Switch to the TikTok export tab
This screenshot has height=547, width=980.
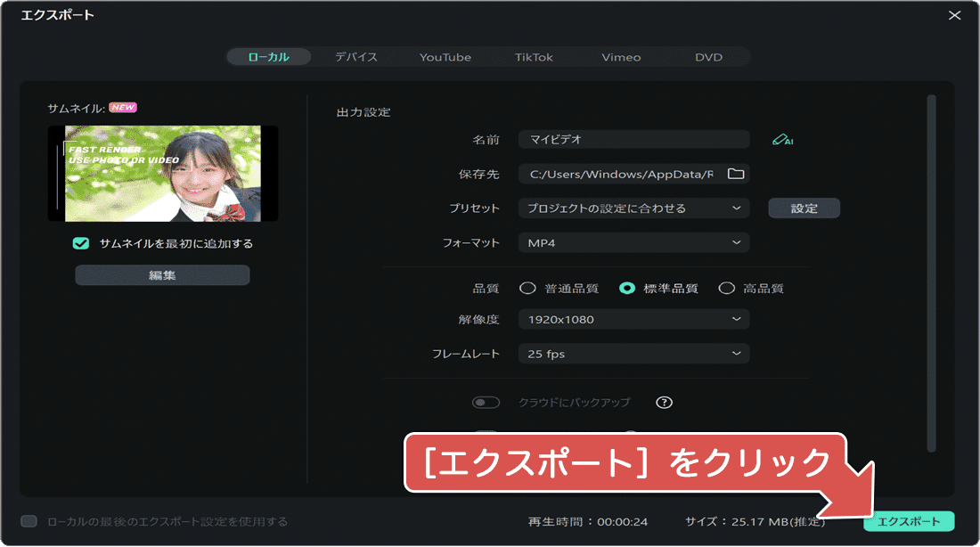[x=534, y=56]
